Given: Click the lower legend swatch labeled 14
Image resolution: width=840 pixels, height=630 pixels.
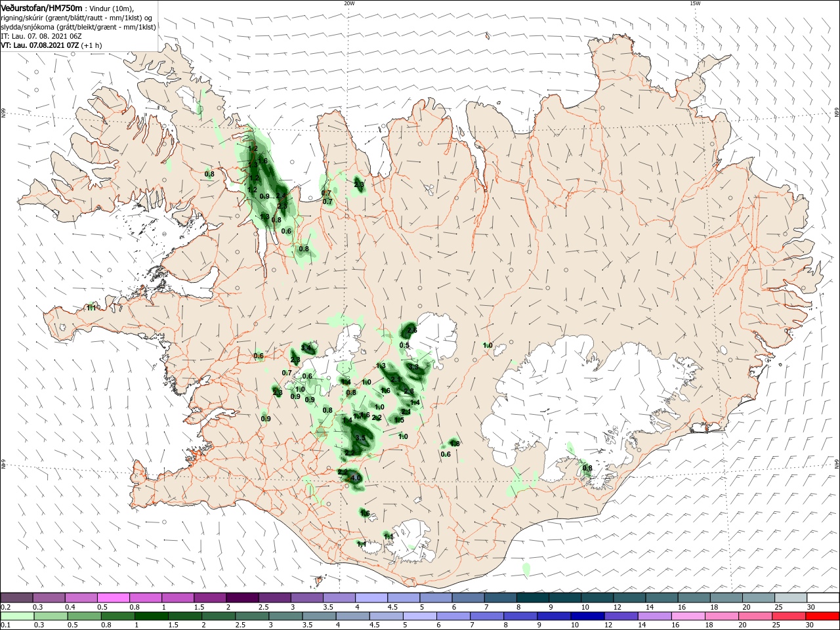Looking at the screenshot, I should click(655, 616).
